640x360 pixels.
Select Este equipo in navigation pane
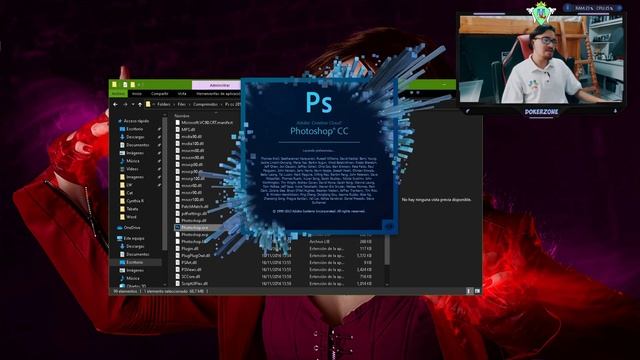(x=133, y=238)
